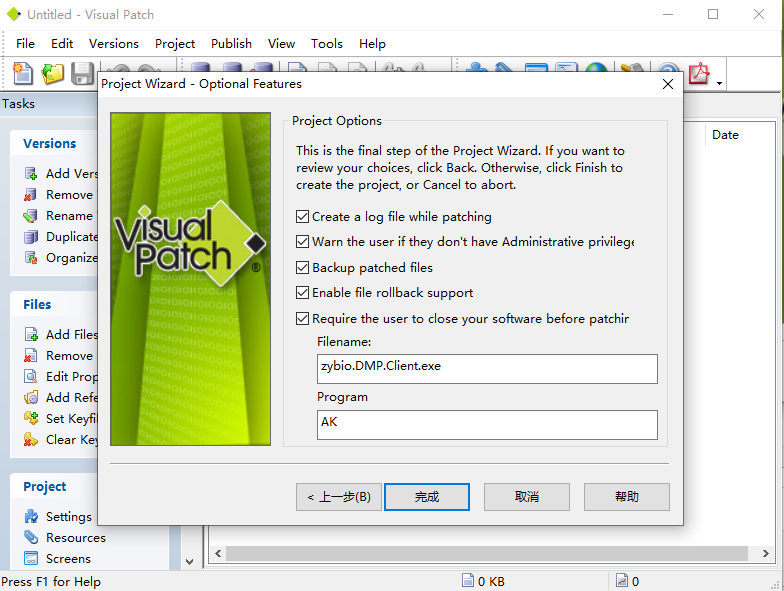This screenshot has width=784, height=591.
Task: Go back with the 上一步(B) button
Action: pos(338,497)
